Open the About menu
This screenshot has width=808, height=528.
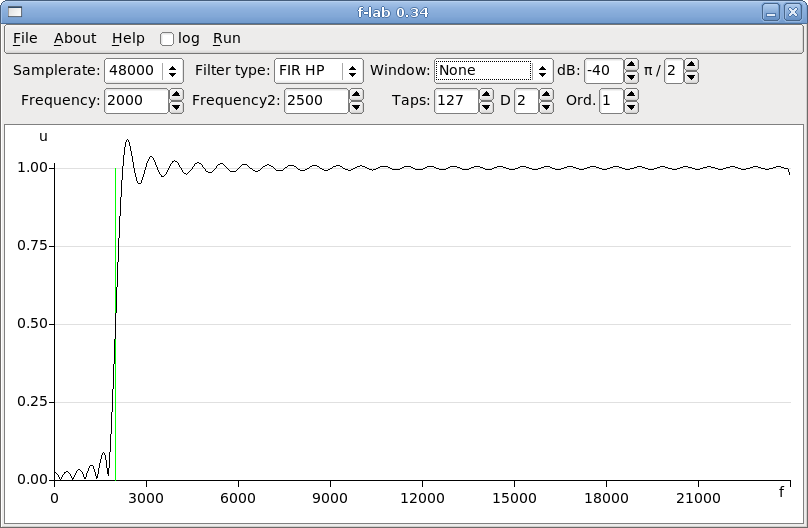tap(75, 39)
